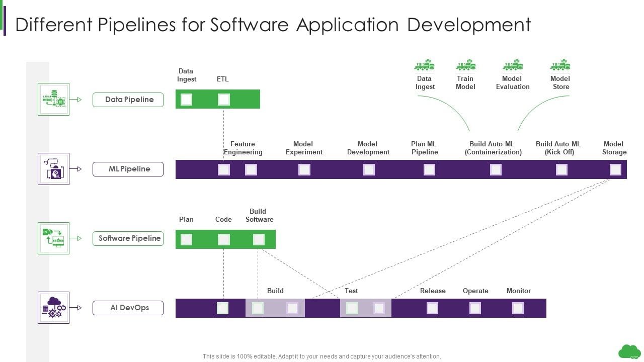Check the Monitor box in AI DevOps row

point(518,308)
